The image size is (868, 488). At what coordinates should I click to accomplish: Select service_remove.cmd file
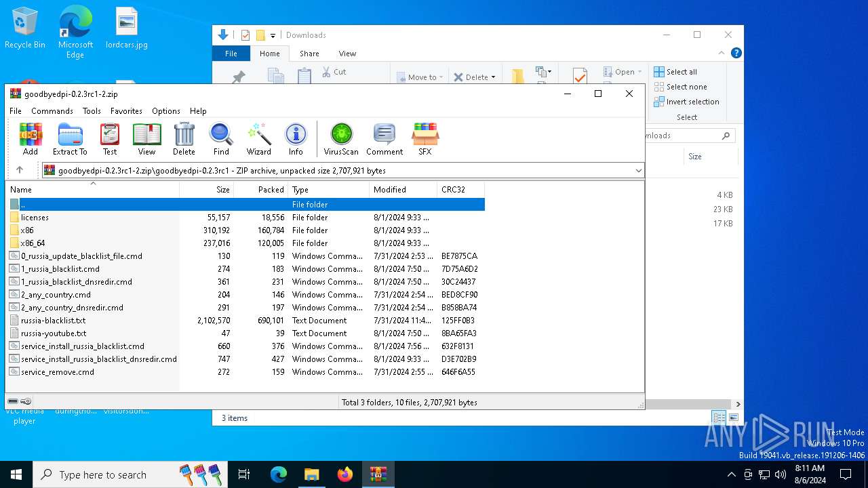tap(245, 372)
